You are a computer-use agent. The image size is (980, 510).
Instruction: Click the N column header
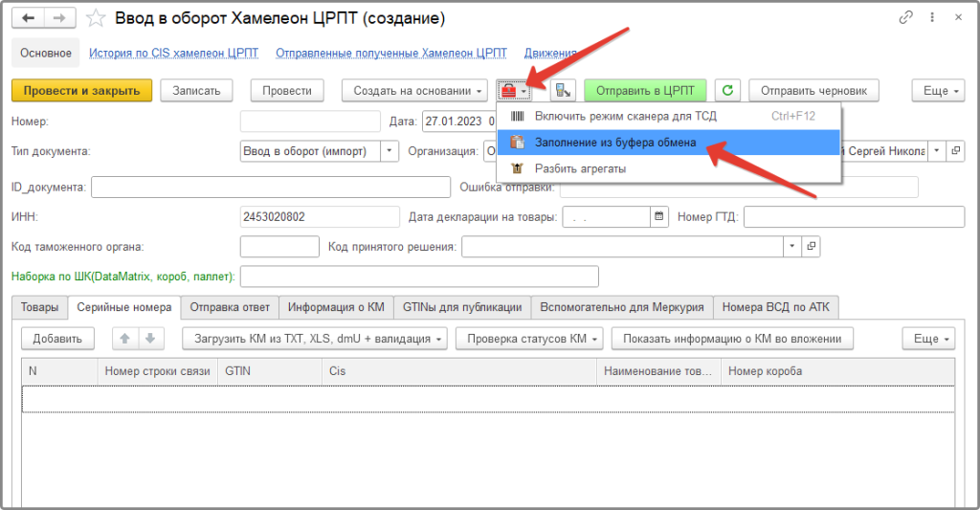click(x=59, y=371)
